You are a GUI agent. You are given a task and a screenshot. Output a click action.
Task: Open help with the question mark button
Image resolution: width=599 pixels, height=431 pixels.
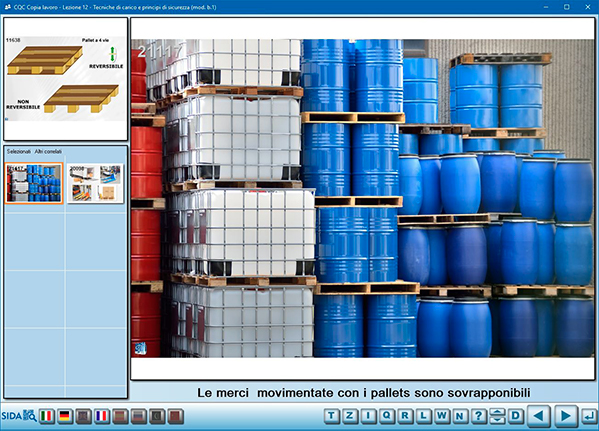(478, 416)
